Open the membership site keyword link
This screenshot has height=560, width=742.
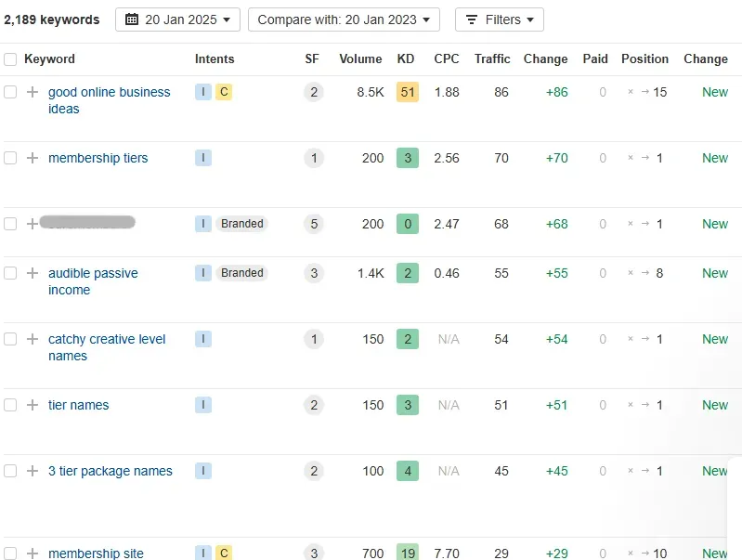coord(96,553)
